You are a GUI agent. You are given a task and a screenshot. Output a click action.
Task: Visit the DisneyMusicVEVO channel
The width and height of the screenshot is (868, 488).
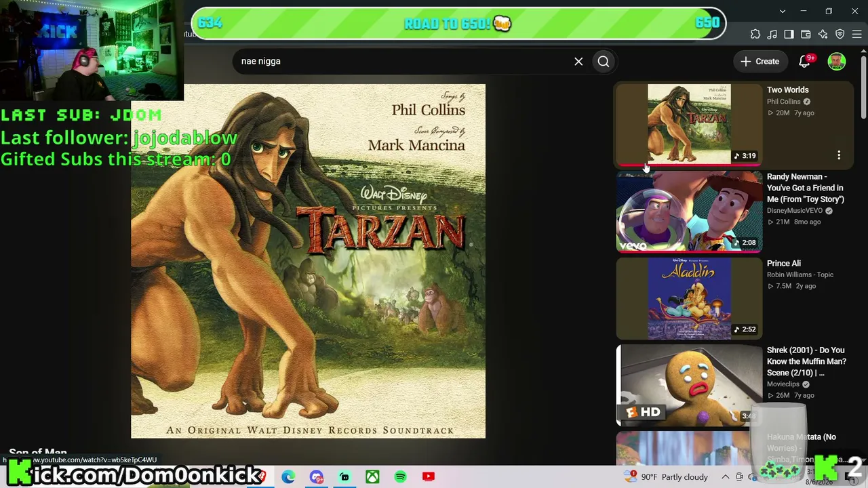[x=795, y=211]
